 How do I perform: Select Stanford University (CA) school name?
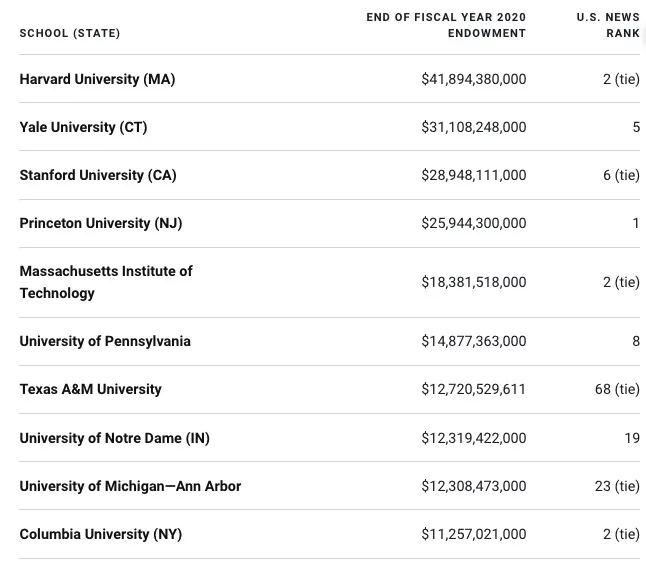[x=98, y=175]
